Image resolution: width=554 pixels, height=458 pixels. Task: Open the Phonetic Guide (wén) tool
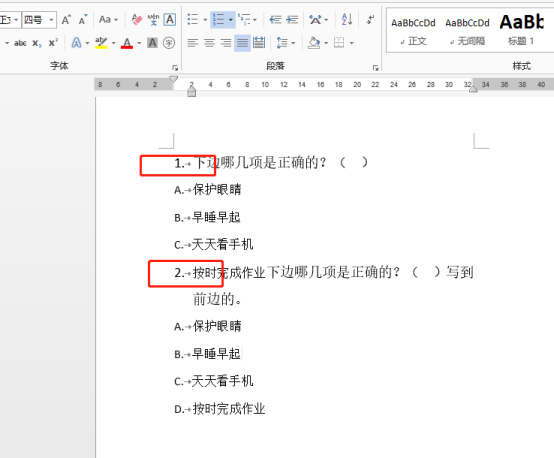pyautogui.click(x=153, y=19)
